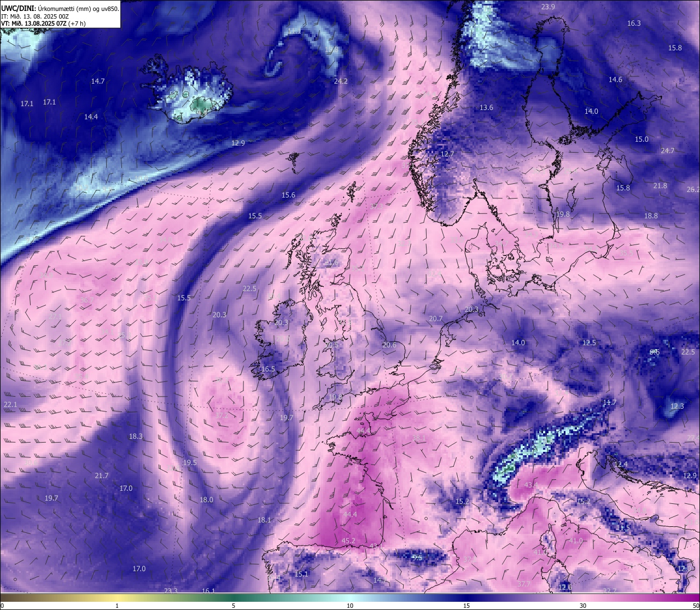Click the '18.3' value label

[136, 436]
